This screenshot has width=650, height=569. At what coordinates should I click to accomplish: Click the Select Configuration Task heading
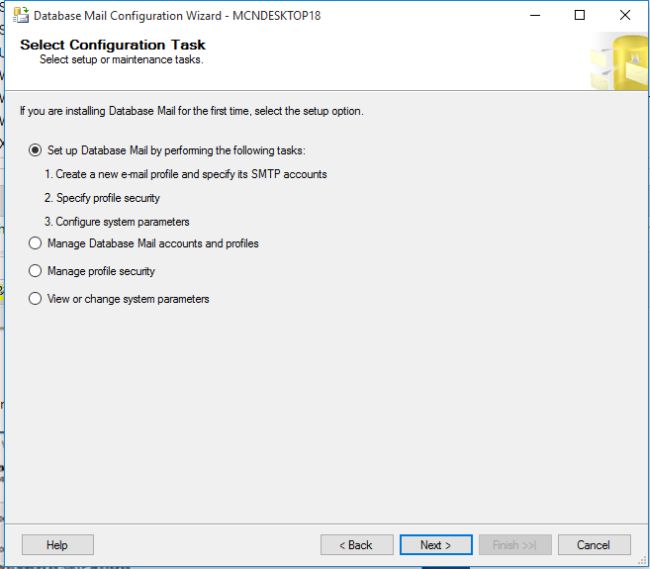[x=112, y=45]
